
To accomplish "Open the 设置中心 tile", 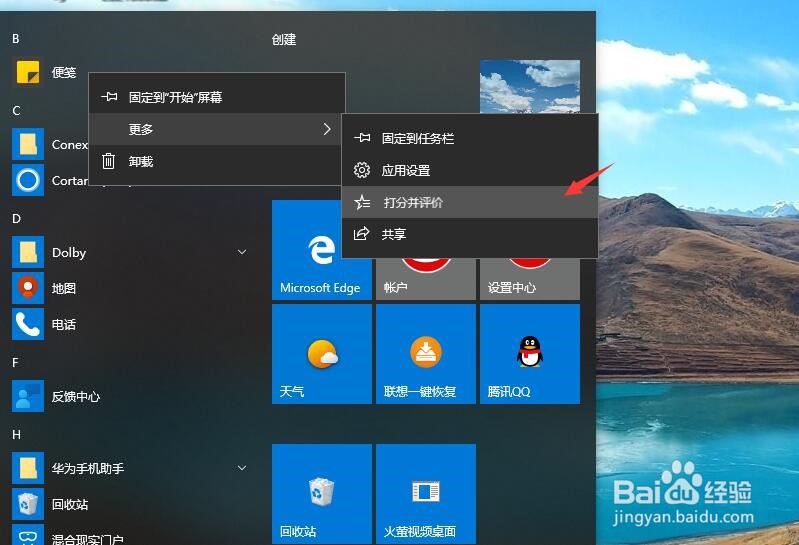I will (x=530, y=279).
